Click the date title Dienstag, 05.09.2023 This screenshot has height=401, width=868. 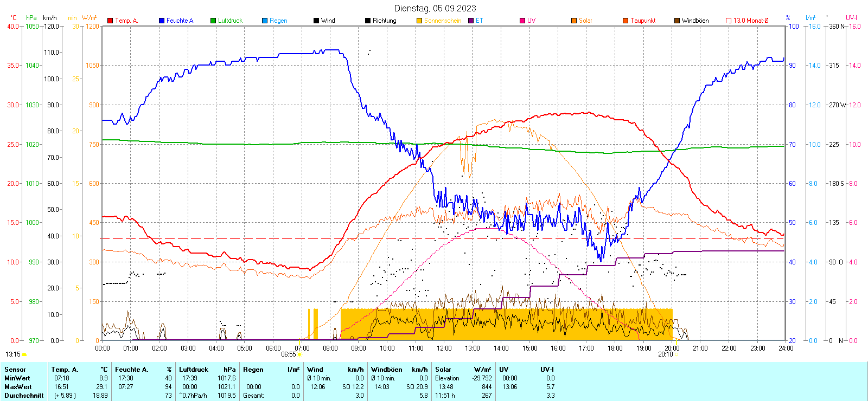click(x=435, y=8)
